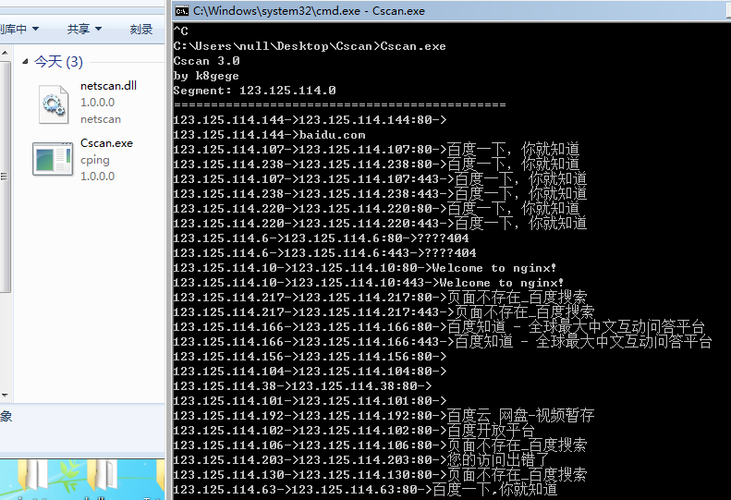Click the 123.125.114.156:80 output line
This screenshot has width=731, height=500.
[310, 357]
